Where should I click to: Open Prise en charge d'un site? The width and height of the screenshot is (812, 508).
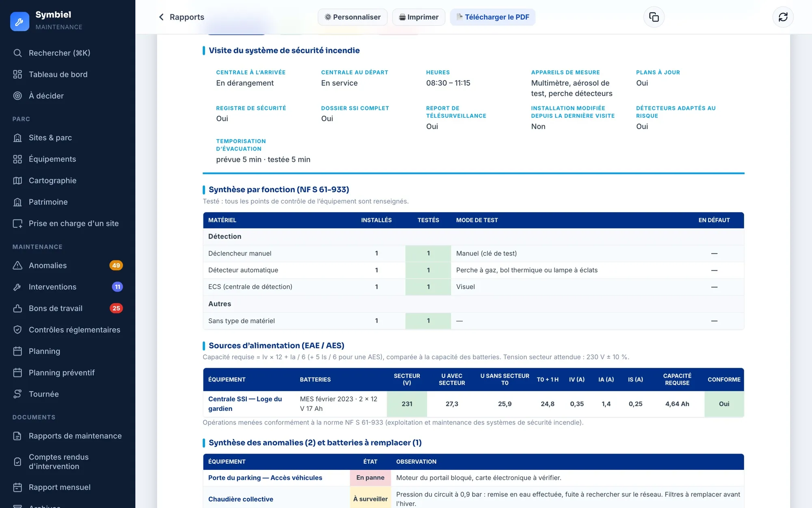coord(67,224)
